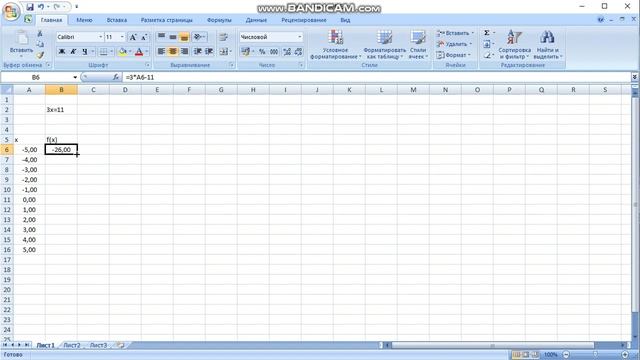Image resolution: width=640 pixels, height=360 pixels.
Task: Click merge and center icon
Action: coord(224,51)
